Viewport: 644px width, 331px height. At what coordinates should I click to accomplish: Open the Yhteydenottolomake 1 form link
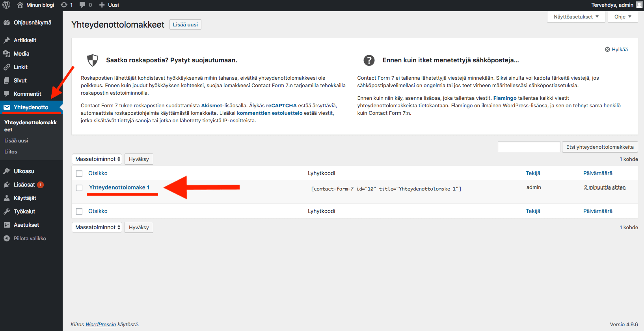pyautogui.click(x=119, y=187)
